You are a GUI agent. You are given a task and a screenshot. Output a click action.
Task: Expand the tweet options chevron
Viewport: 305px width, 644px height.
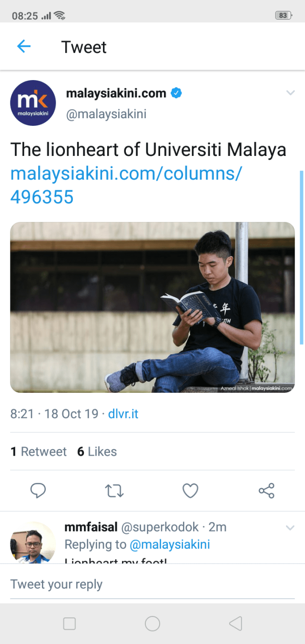pos(290,92)
